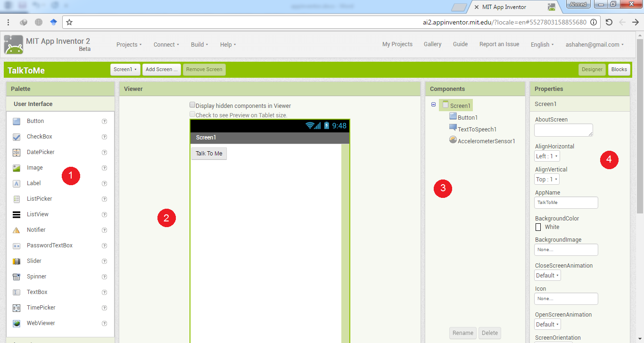Image resolution: width=644 pixels, height=343 pixels.
Task: Click the Icon None field
Action: (x=566, y=299)
